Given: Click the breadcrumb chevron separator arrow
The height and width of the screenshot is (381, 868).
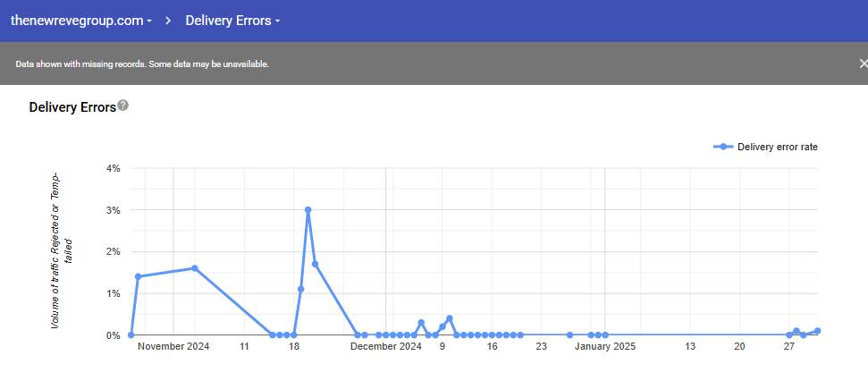Looking at the screenshot, I should point(168,20).
